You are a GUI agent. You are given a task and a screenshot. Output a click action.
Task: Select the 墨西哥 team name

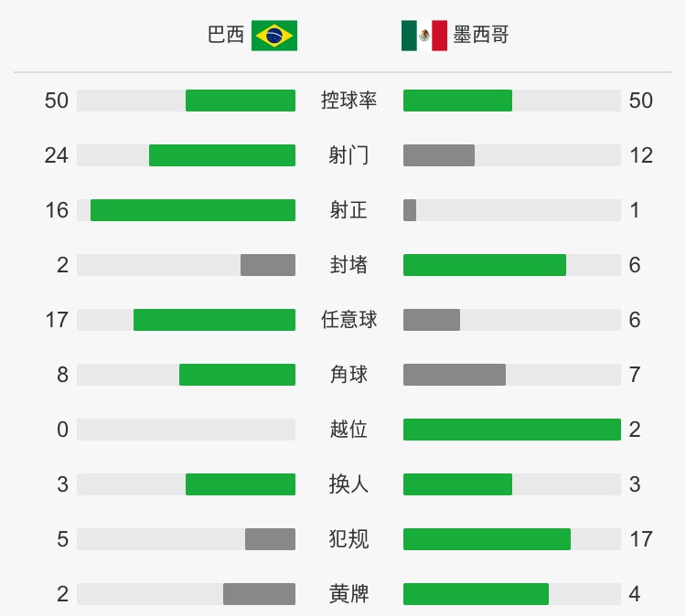click(481, 35)
